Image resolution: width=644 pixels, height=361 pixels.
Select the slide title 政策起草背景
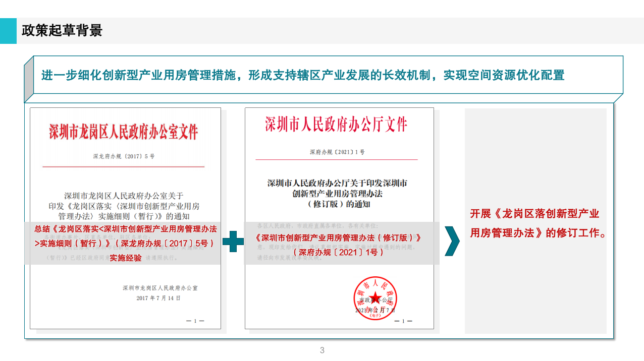62,30
